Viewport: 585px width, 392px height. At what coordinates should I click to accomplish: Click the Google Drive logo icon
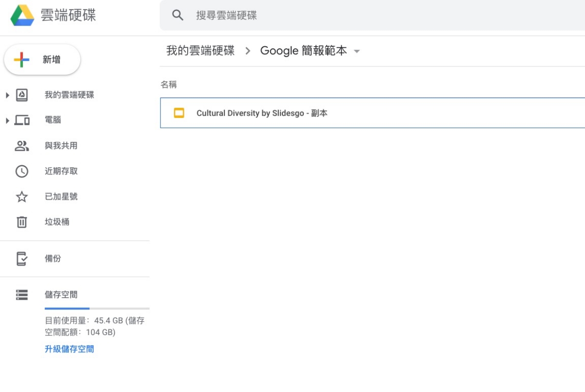(x=22, y=15)
